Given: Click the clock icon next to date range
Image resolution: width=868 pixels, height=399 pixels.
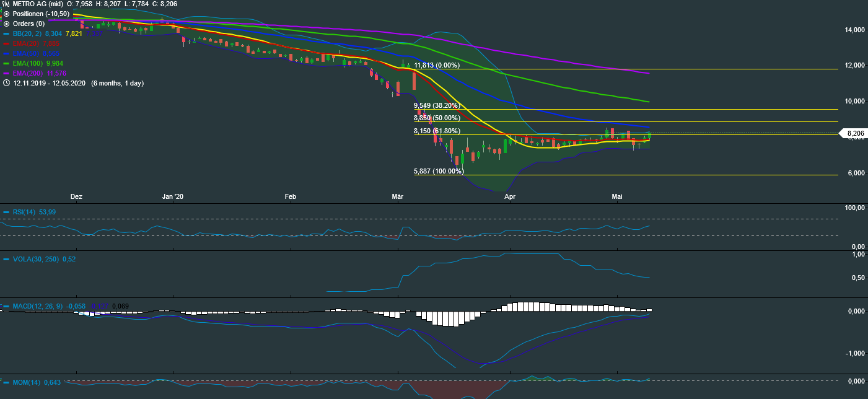Looking at the screenshot, I should pos(6,83).
